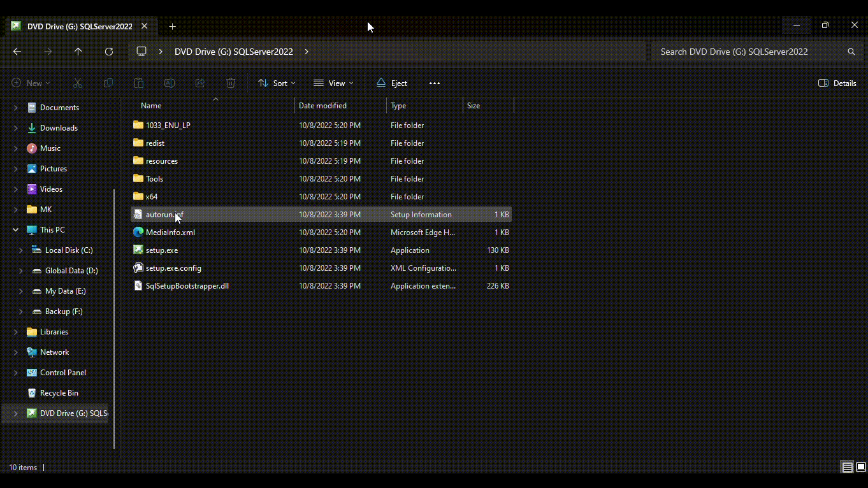Switch to details list view icon in status bar

pos(847,468)
